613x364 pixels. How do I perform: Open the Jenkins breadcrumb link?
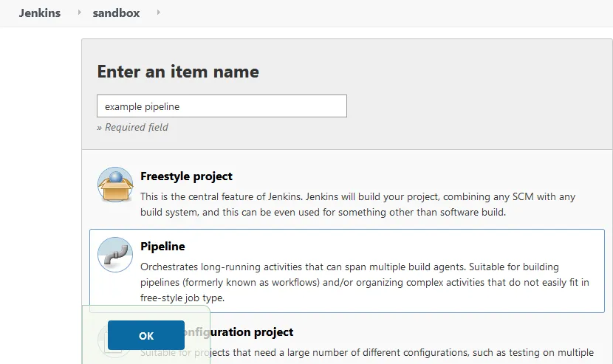pos(40,13)
